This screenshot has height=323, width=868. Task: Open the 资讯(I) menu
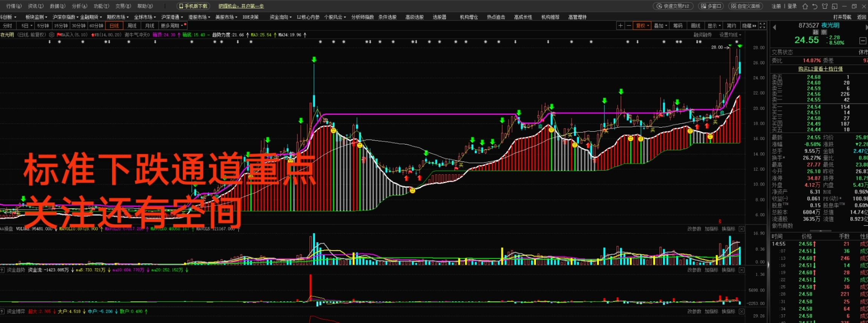click(x=36, y=6)
